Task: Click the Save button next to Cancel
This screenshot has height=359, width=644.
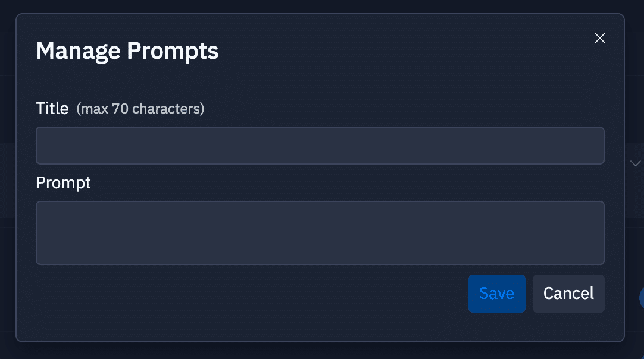Action: tap(496, 294)
